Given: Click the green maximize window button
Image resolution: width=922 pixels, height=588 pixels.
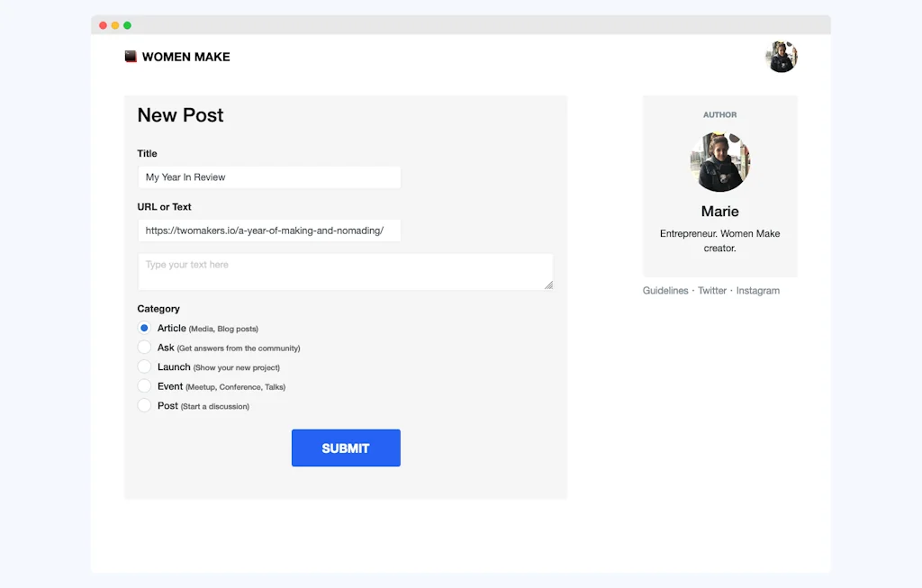Looking at the screenshot, I should tap(127, 25).
